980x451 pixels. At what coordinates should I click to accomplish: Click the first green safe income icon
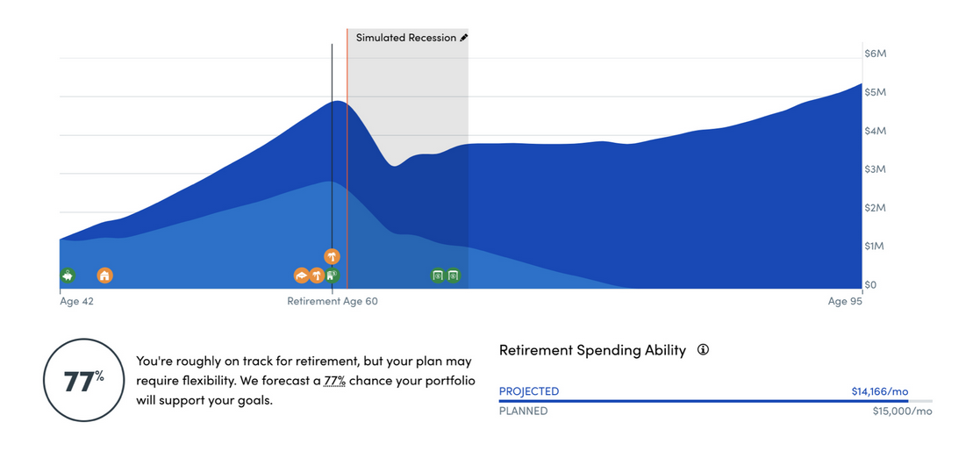438,275
